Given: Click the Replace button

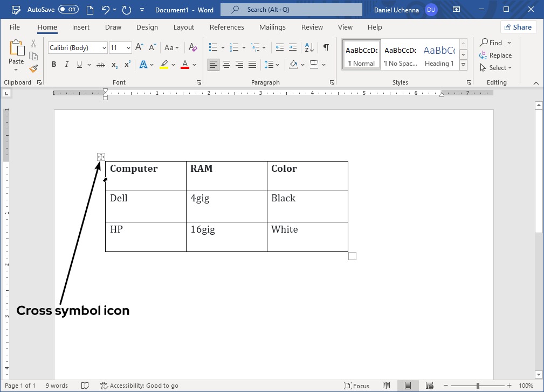Looking at the screenshot, I should coord(495,55).
